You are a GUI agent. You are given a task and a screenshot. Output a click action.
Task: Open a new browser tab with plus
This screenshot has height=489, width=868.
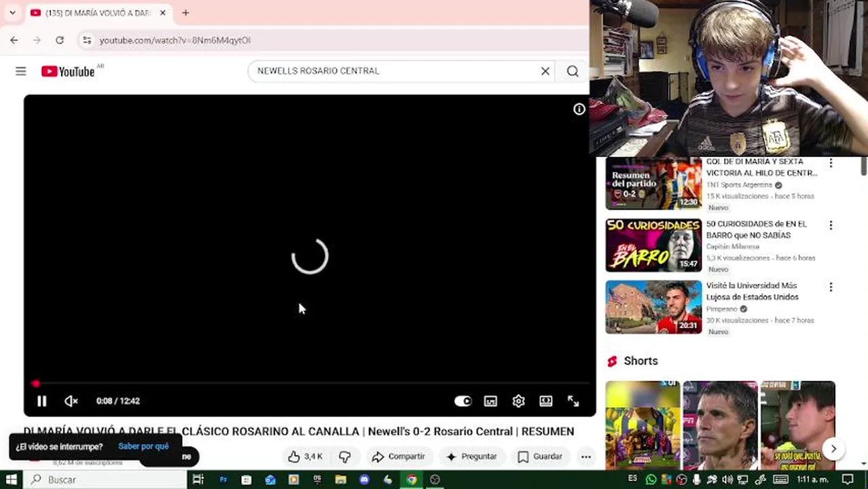click(x=185, y=13)
